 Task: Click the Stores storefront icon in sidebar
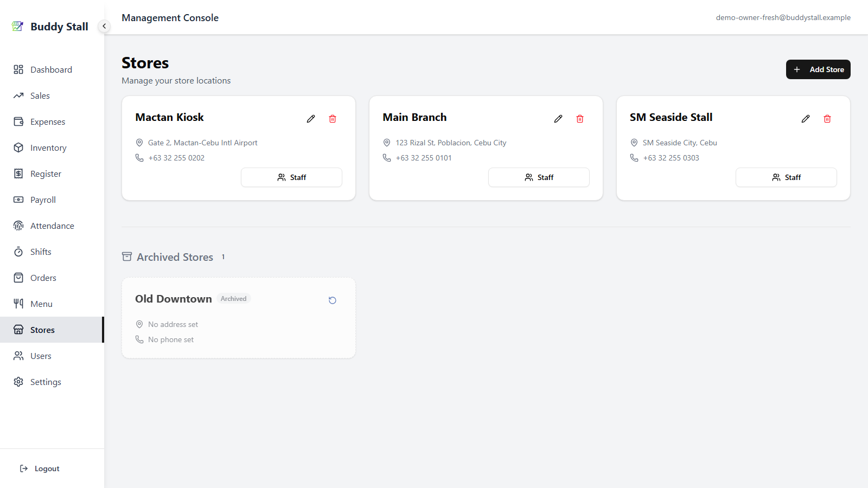click(18, 330)
